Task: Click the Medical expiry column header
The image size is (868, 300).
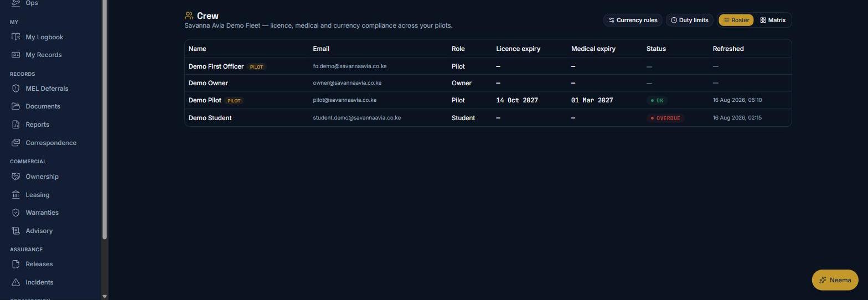Action: (593, 49)
